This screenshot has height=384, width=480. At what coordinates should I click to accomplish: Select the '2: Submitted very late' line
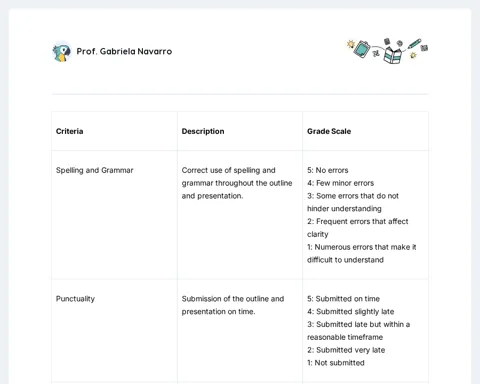click(x=346, y=350)
